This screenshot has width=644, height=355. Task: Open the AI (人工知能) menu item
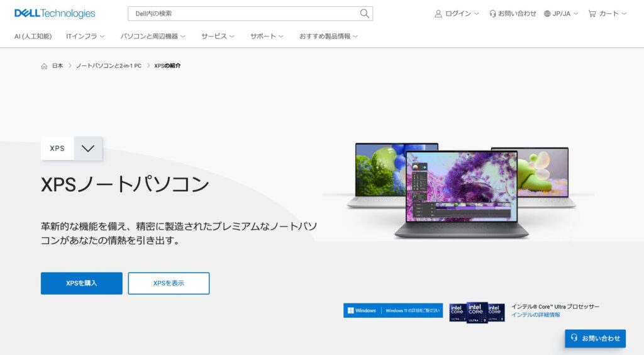pos(33,37)
